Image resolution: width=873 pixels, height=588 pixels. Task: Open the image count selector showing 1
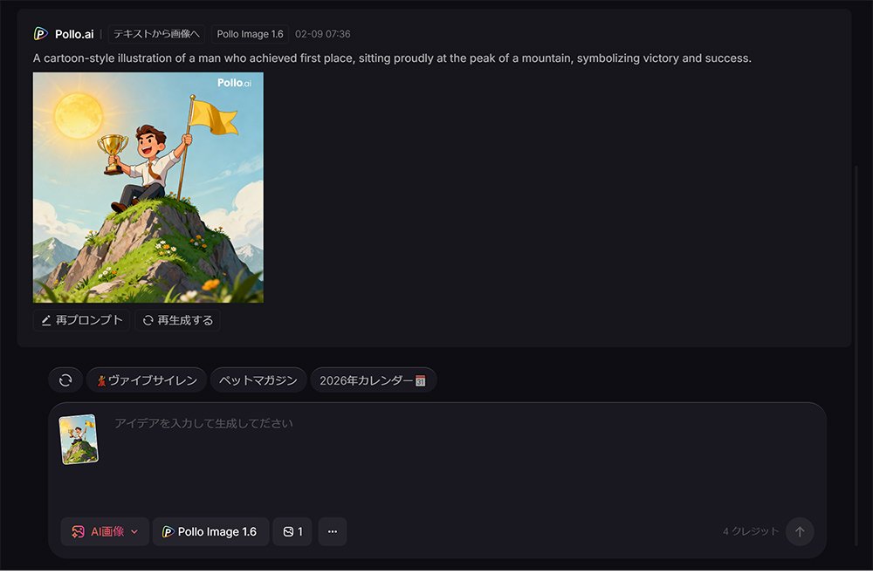pos(292,531)
